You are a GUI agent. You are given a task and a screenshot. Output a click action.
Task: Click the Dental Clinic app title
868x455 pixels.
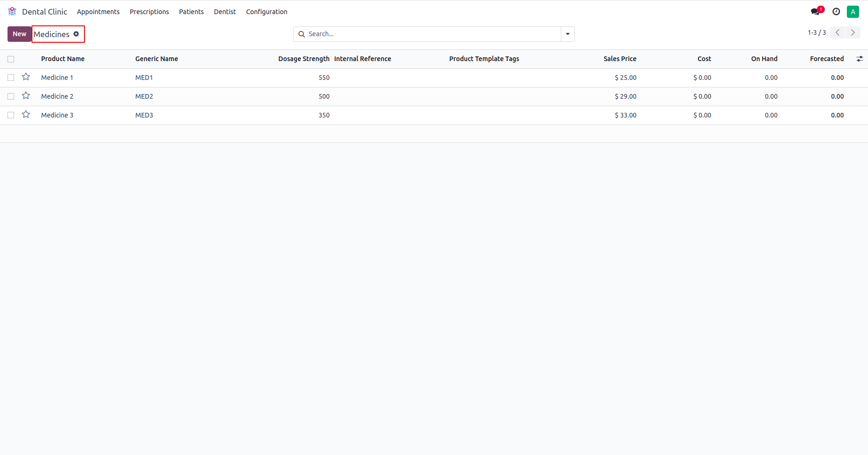point(45,12)
